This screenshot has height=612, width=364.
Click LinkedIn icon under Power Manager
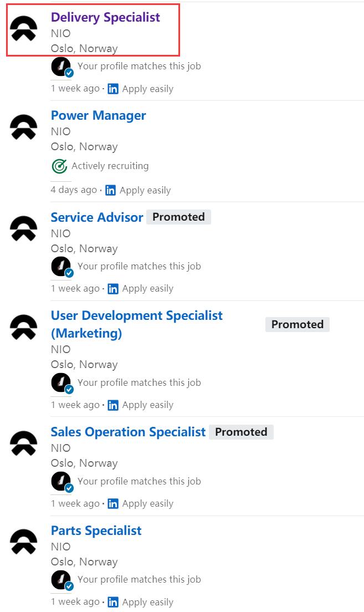pos(110,190)
